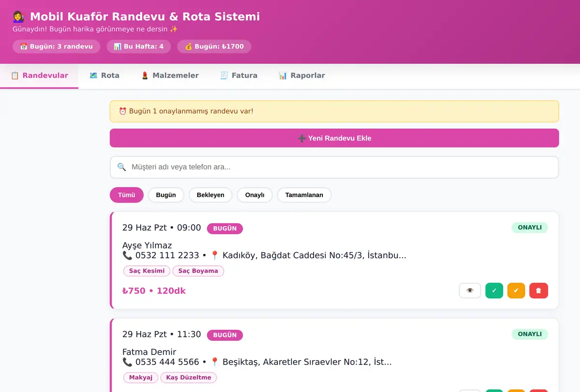Go to the Fatura tab
The height and width of the screenshot is (392, 580).
(239, 76)
